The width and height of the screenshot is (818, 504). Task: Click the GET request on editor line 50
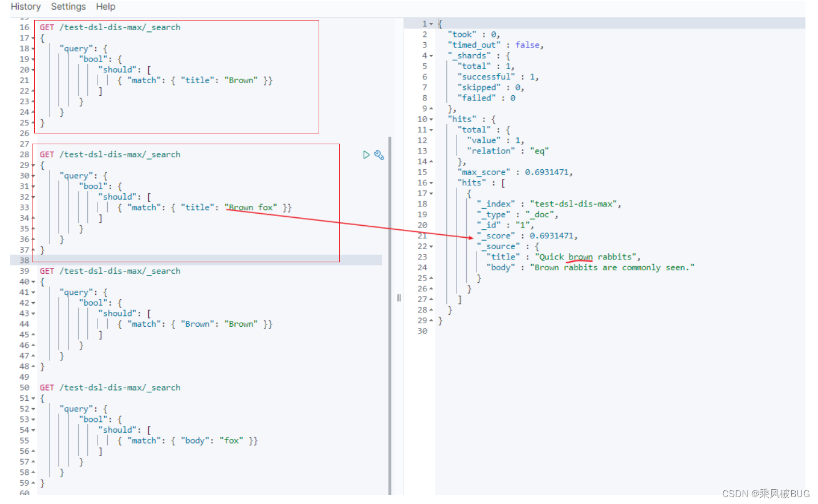point(110,388)
